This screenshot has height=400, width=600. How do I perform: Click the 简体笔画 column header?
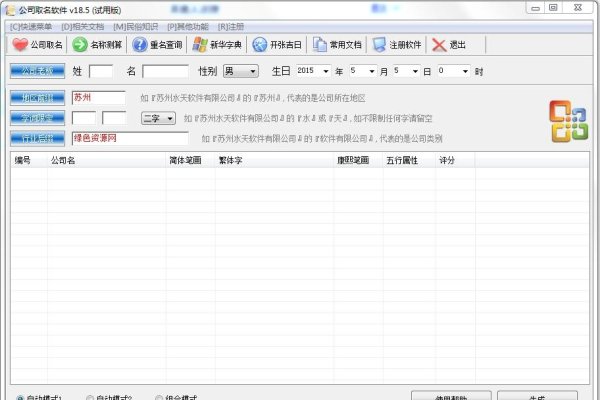pyautogui.click(x=191, y=160)
